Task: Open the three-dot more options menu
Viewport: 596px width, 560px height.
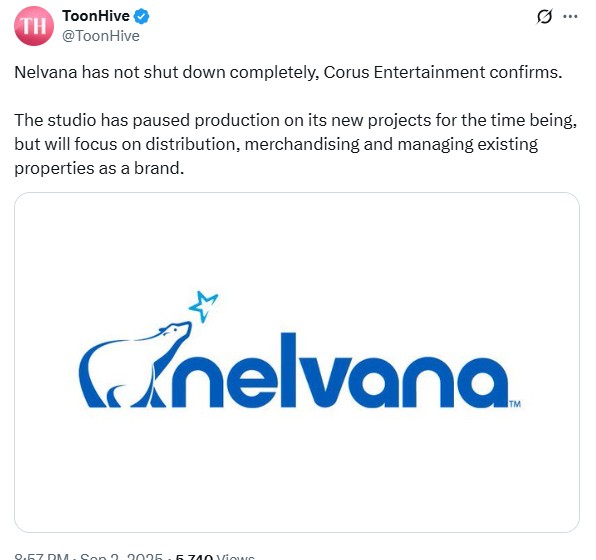Action: point(571,16)
